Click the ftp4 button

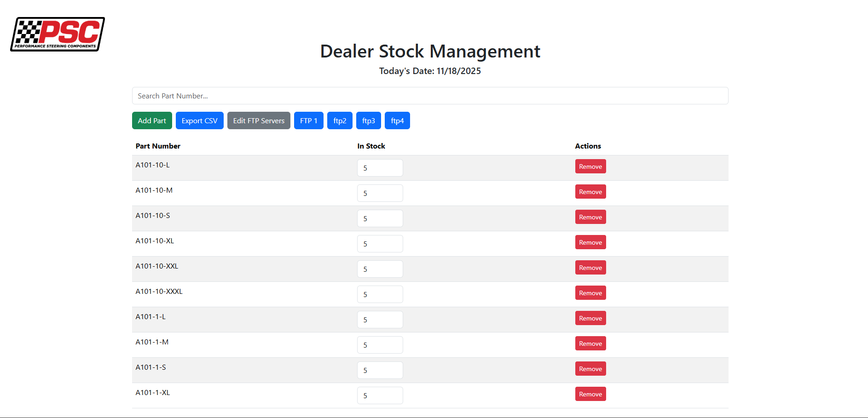397,120
